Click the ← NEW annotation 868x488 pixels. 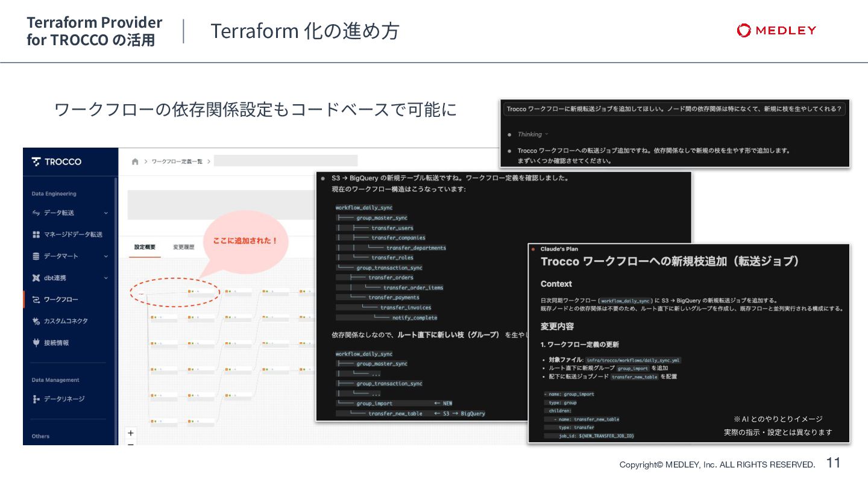pyautogui.click(x=443, y=403)
